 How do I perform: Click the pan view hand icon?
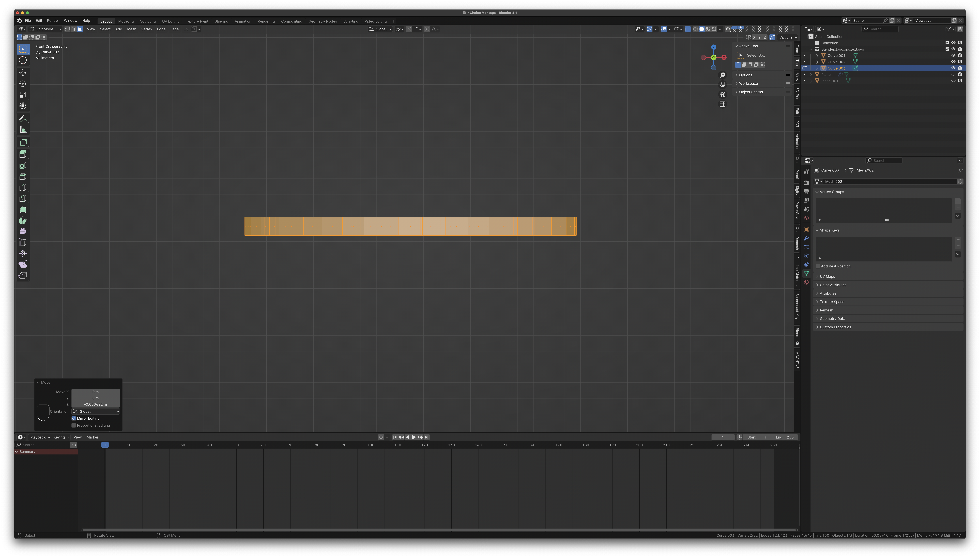click(x=722, y=85)
